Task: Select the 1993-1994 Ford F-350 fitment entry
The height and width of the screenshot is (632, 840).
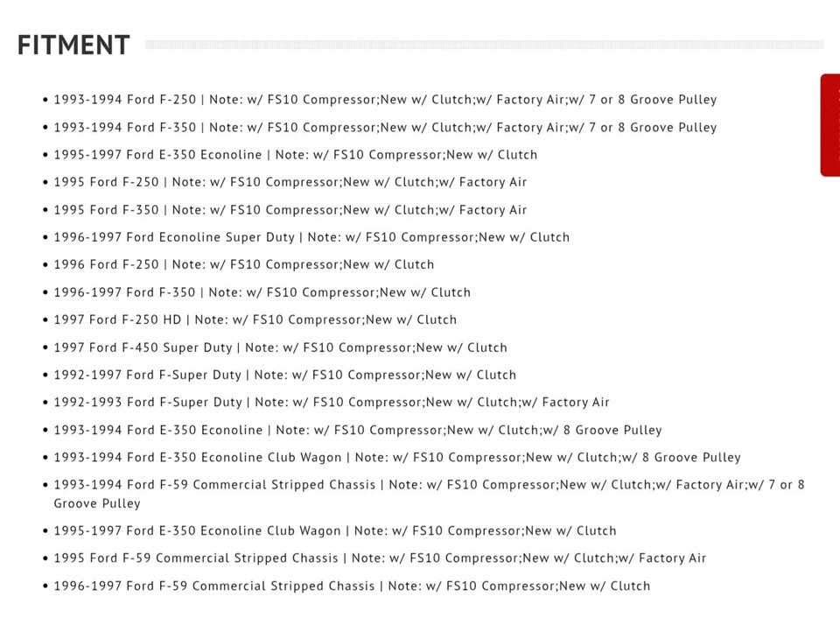Action: click(385, 128)
